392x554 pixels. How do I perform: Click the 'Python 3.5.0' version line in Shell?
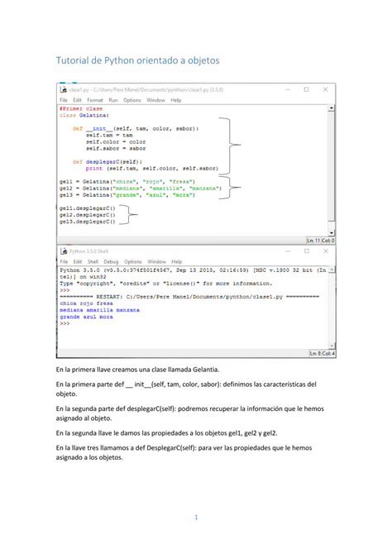pyautogui.click(x=193, y=273)
